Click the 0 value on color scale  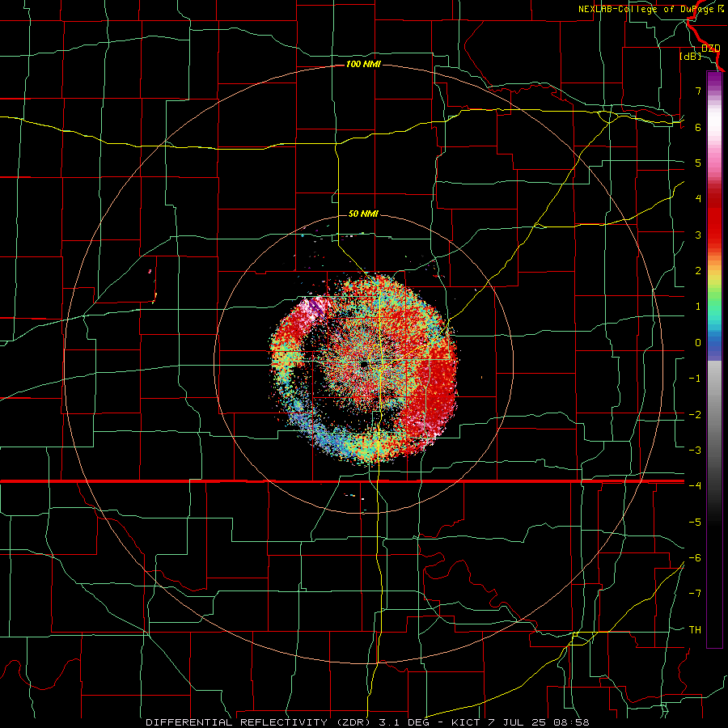coord(698,343)
